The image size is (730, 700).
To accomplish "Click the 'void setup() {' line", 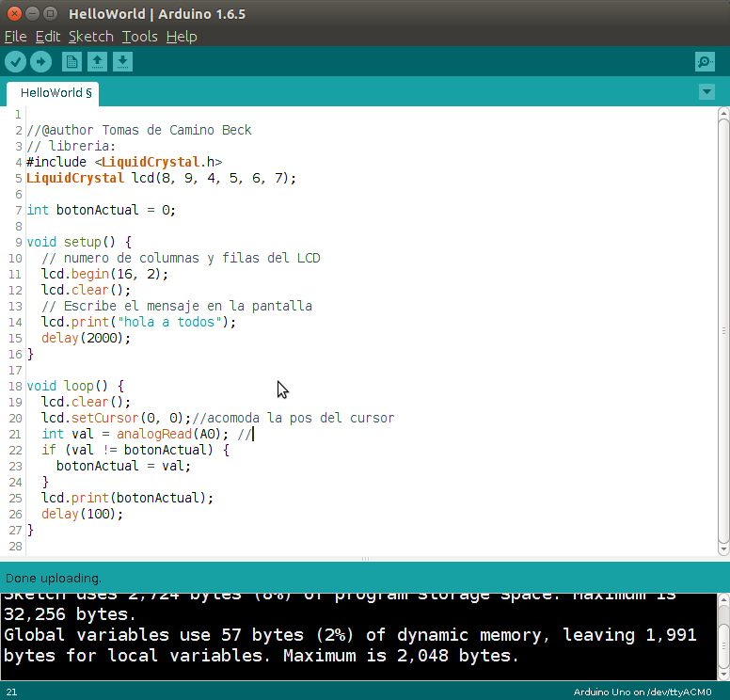I will pyautogui.click(x=79, y=242).
